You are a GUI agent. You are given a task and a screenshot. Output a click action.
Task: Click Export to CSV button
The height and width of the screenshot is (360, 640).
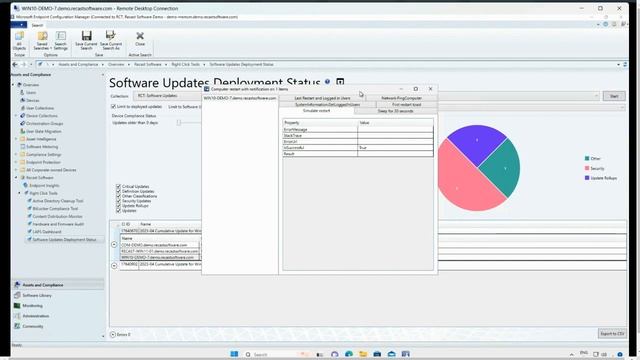tap(612, 333)
